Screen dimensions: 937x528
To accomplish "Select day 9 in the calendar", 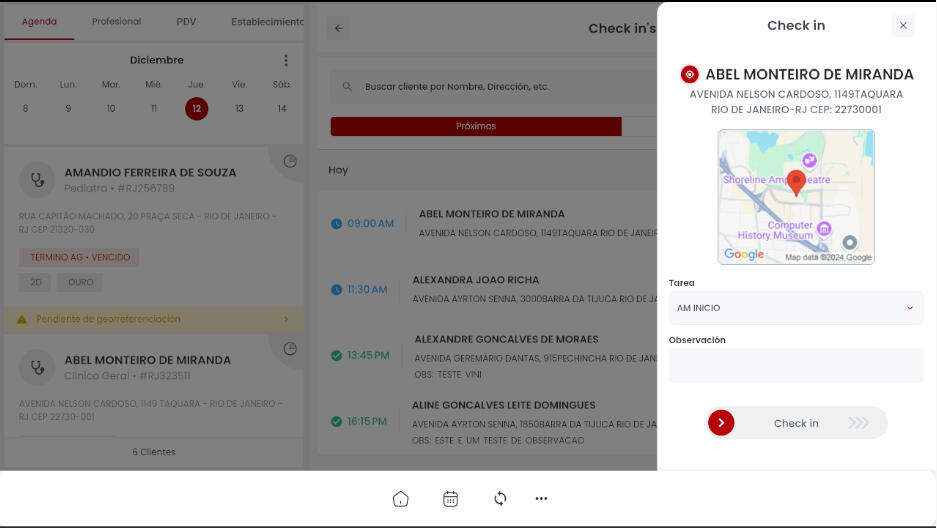I will [x=68, y=109].
